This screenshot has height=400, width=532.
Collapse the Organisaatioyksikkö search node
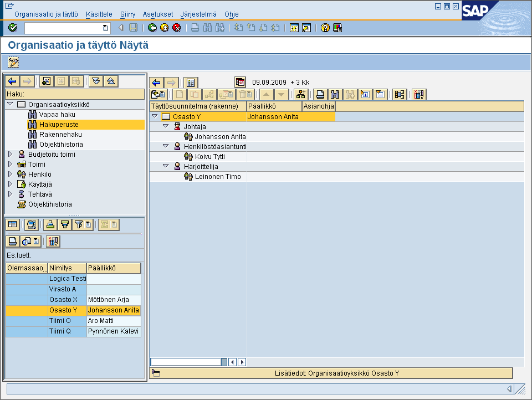pos(10,104)
